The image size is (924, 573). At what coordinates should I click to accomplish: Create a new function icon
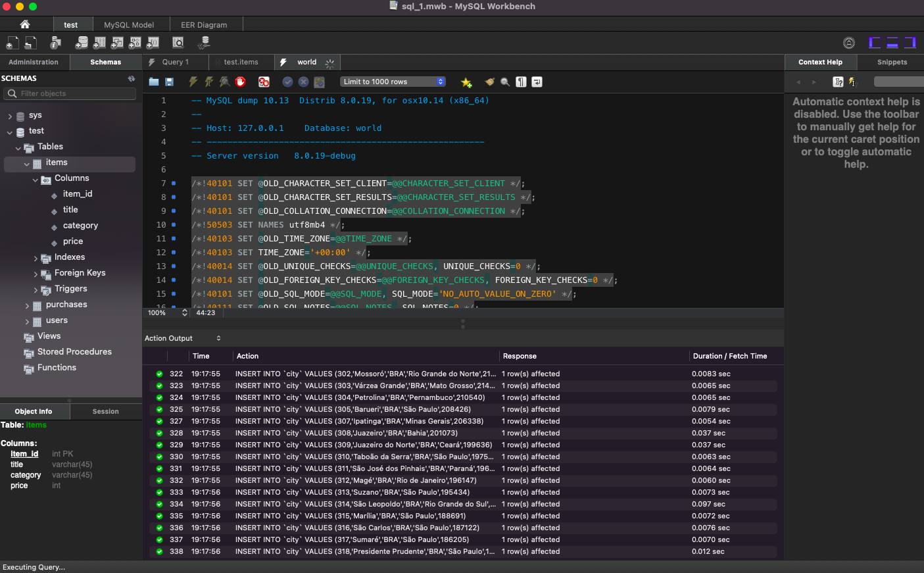point(153,43)
